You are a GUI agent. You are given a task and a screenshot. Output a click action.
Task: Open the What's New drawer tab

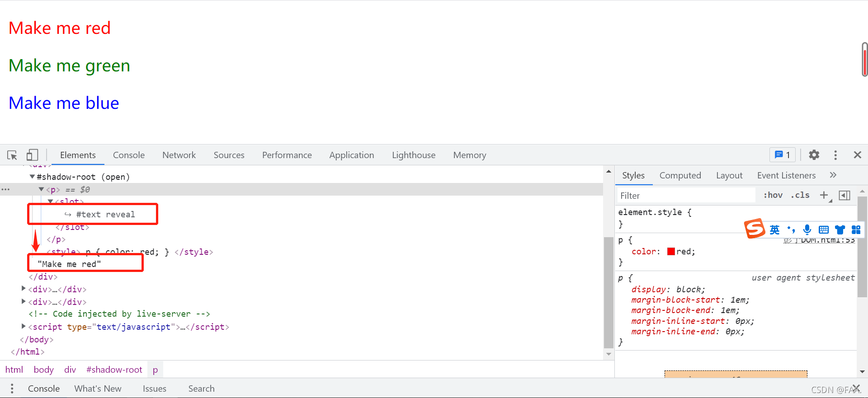tap(98, 389)
